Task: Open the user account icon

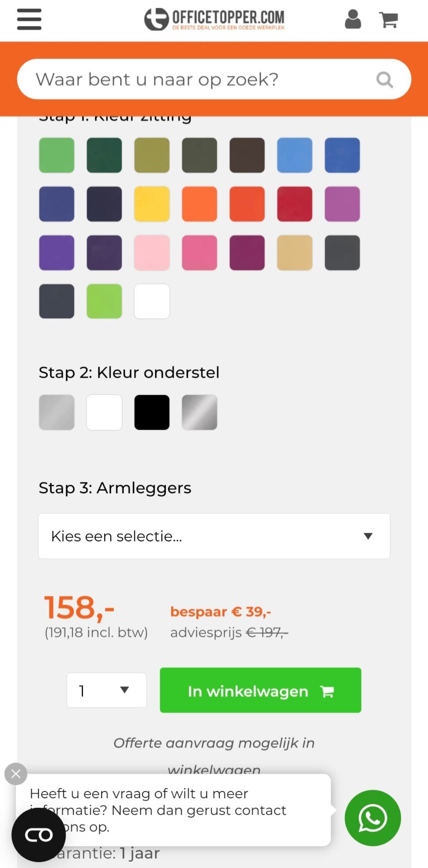Action: (353, 19)
